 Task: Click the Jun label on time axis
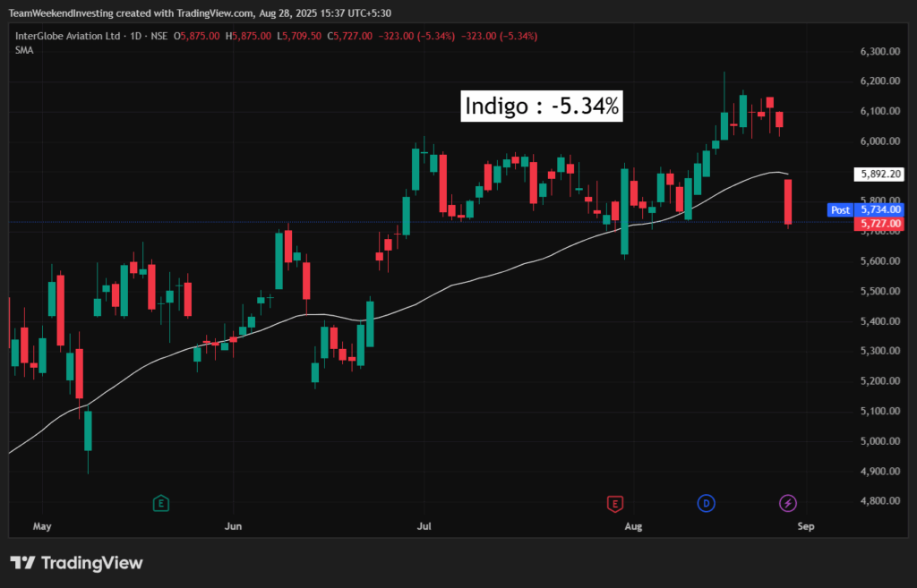[x=234, y=526]
